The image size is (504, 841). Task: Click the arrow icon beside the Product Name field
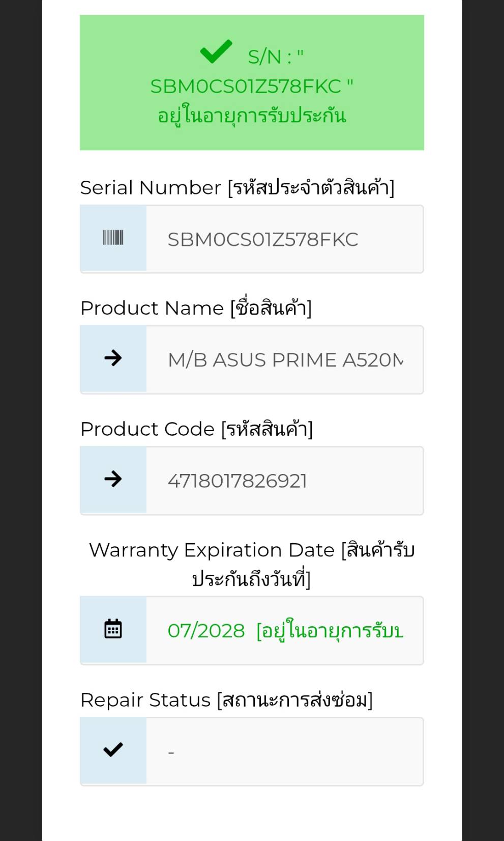click(x=113, y=358)
